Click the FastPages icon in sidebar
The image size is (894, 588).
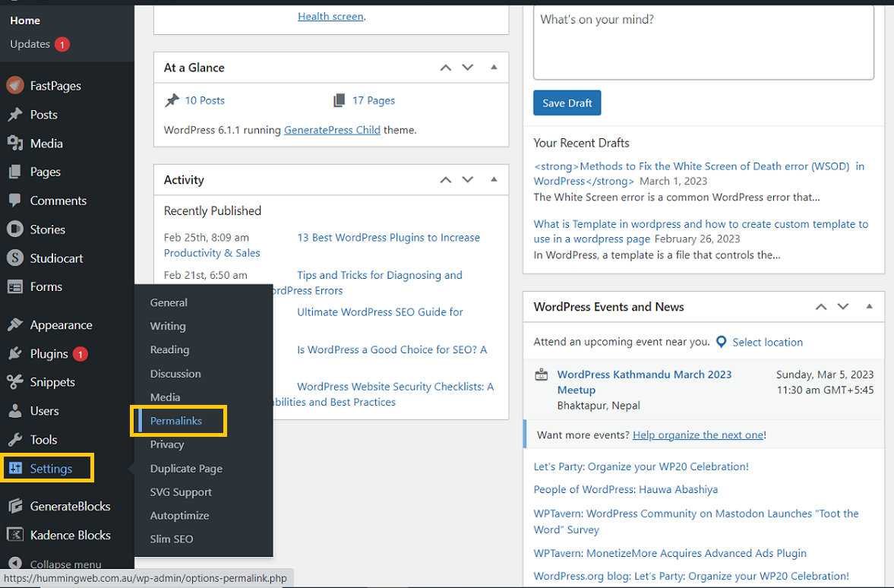point(15,86)
